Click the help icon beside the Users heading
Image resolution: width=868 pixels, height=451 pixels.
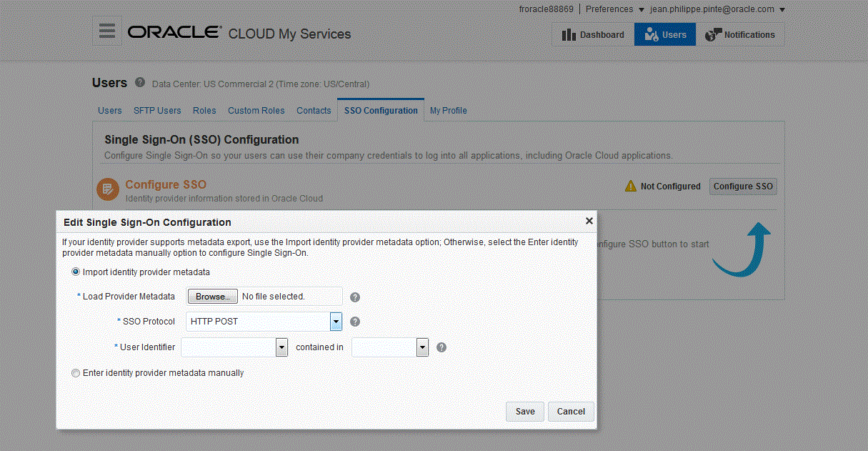(x=139, y=81)
